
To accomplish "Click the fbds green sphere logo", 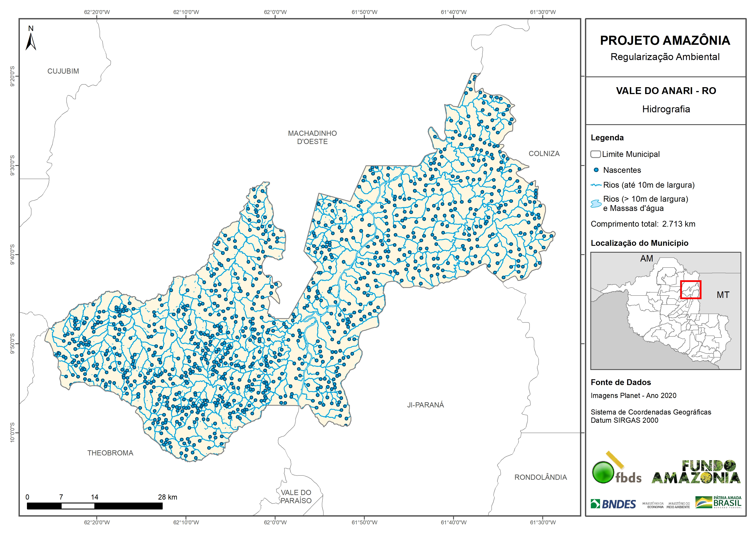I will 603,472.
